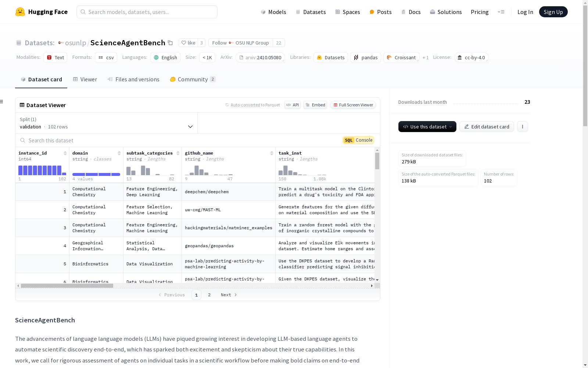Viewport: 588px width, 368px height.
Task: Click the table horizontal scrollbar
Action: point(67,286)
